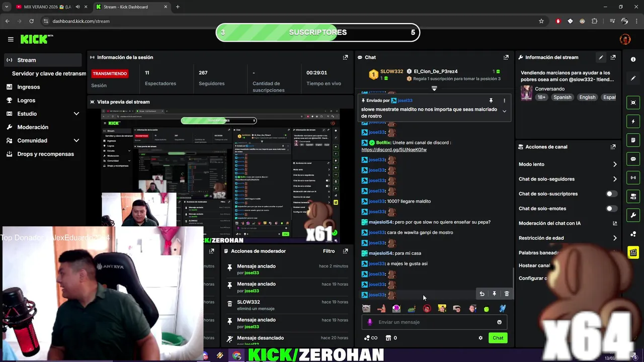Expand Restricción de edad options
Image resolution: width=644 pixels, height=362 pixels.
pyautogui.click(x=615, y=238)
